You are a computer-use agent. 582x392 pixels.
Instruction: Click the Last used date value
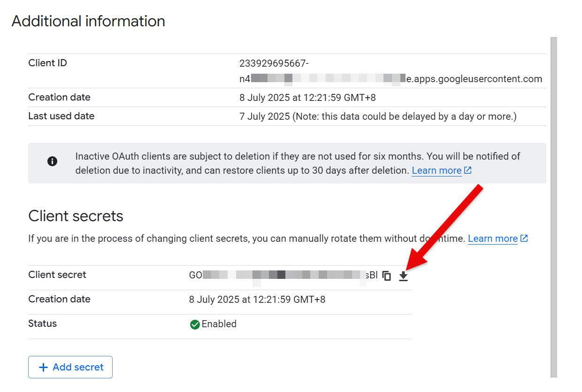pyautogui.click(x=378, y=116)
